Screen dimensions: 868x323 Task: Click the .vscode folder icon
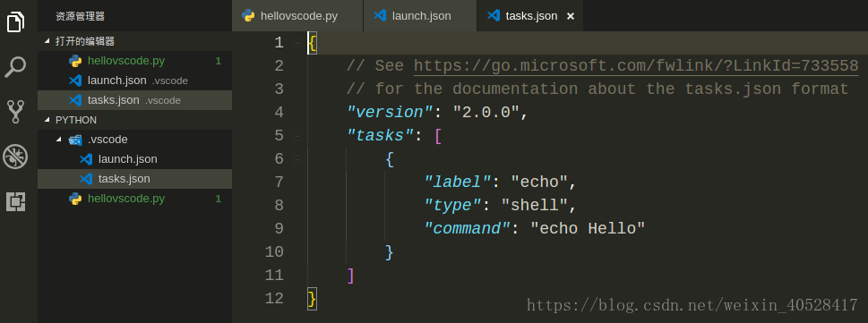pos(75,140)
